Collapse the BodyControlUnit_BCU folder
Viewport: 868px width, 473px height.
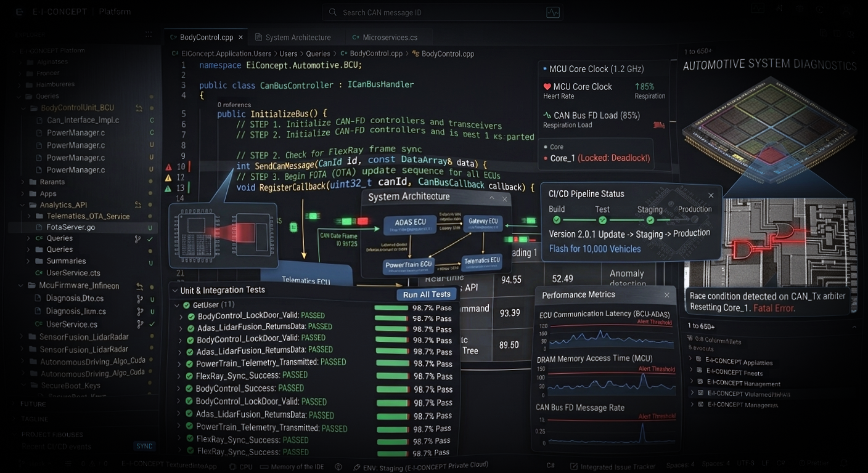tap(23, 108)
